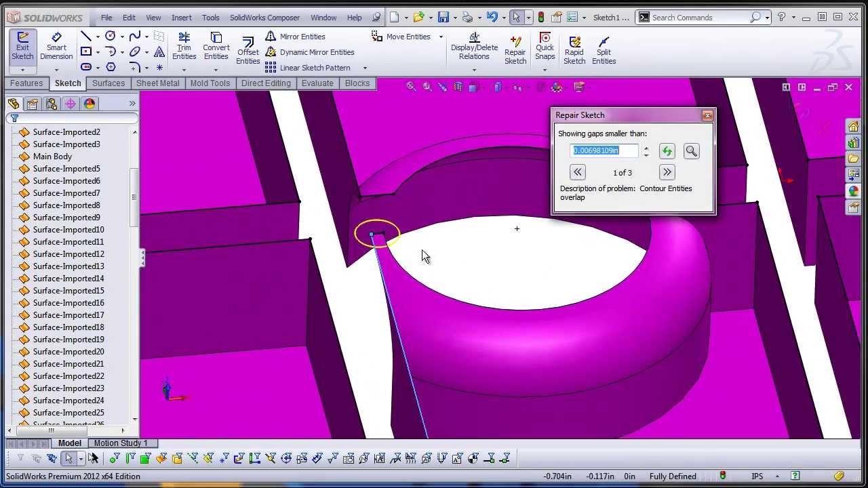Click the Quick Snaps tool
Viewport: 868px width, 488px height.
click(545, 46)
